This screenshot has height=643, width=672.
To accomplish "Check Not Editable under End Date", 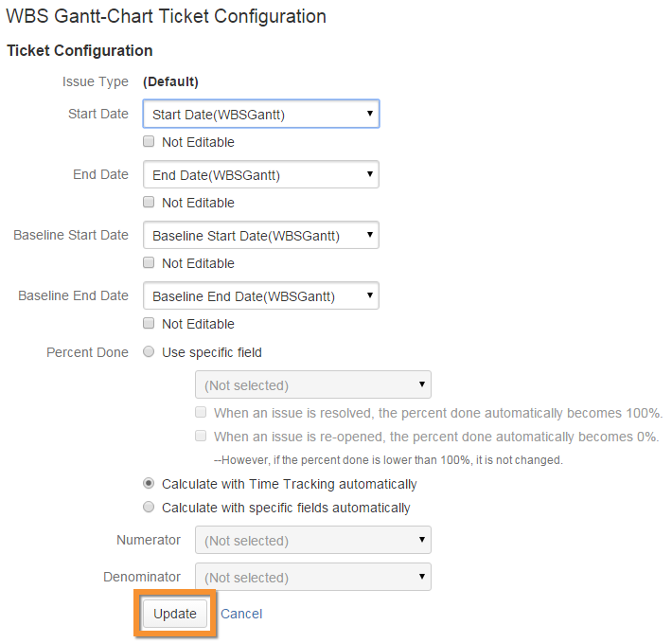I will pos(149,203).
